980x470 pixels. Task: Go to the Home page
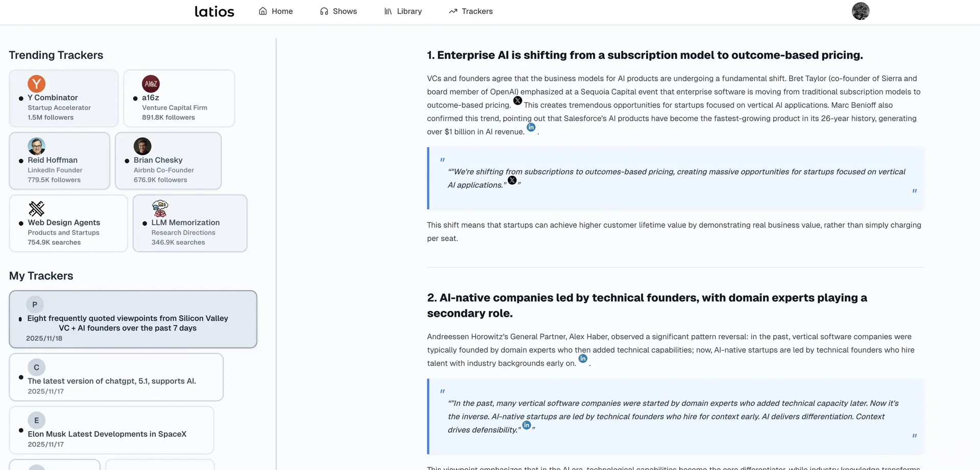(276, 11)
